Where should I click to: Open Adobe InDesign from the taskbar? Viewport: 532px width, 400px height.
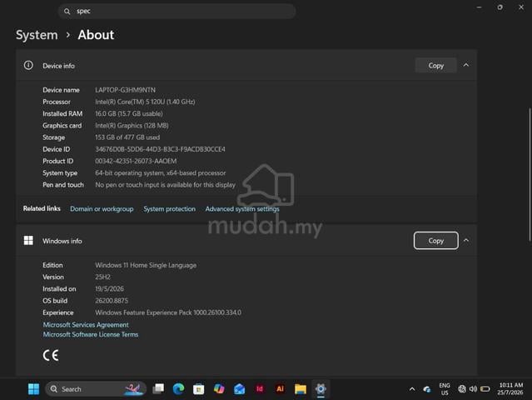click(x=260, y=389)
